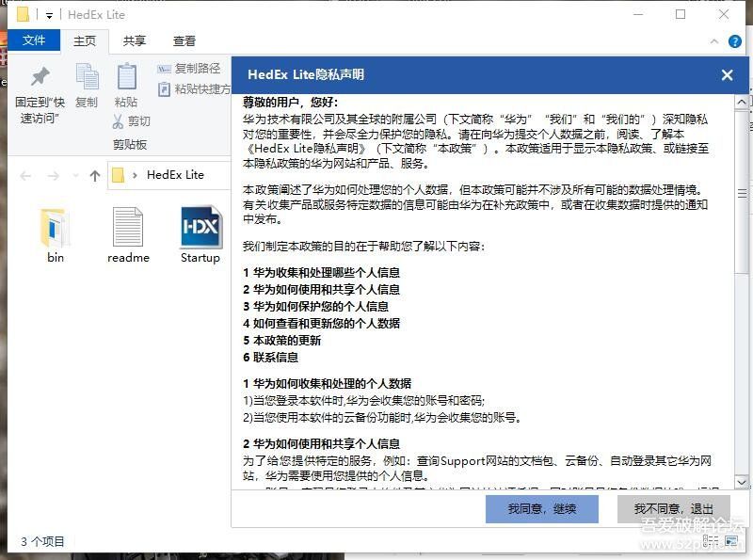The width and height of the screenshot is (753, 560).
Task: Open the 文件 File menu
Action: [34, 40]
